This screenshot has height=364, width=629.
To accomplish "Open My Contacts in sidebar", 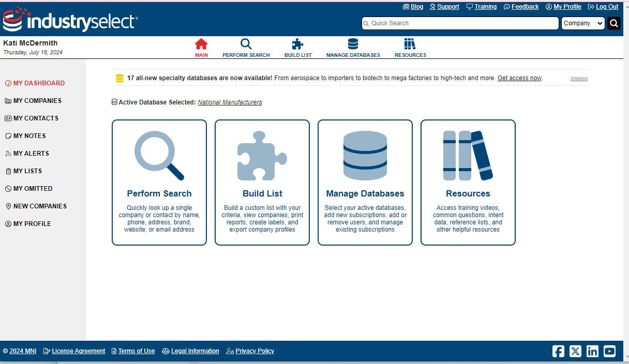I will point(32,118).
